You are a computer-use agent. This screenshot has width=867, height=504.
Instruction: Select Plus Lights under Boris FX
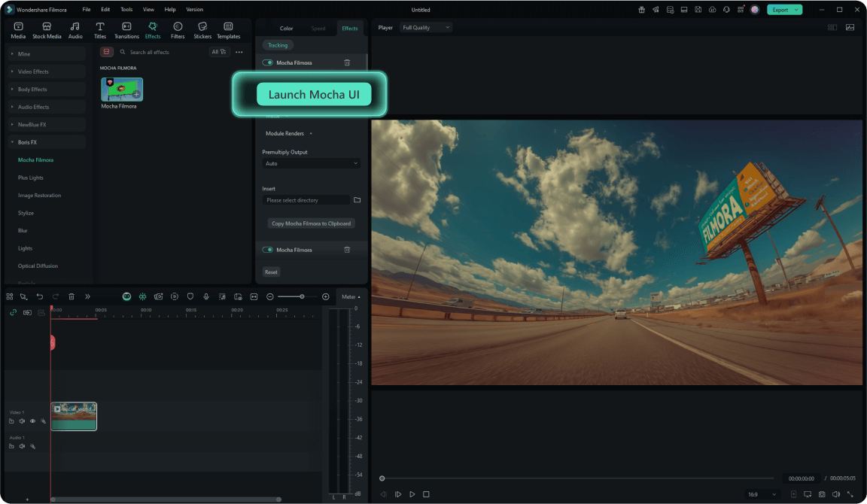[x=30, y=178]
